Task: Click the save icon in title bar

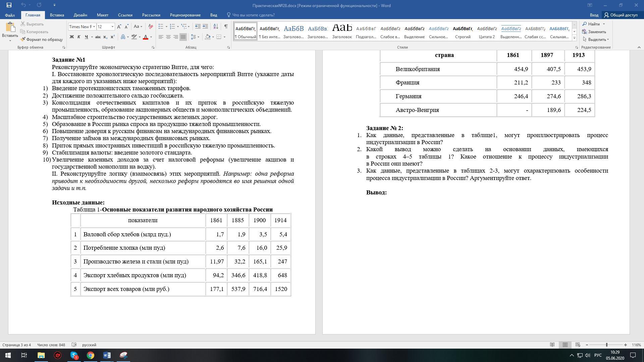Action: click(9, 5)
